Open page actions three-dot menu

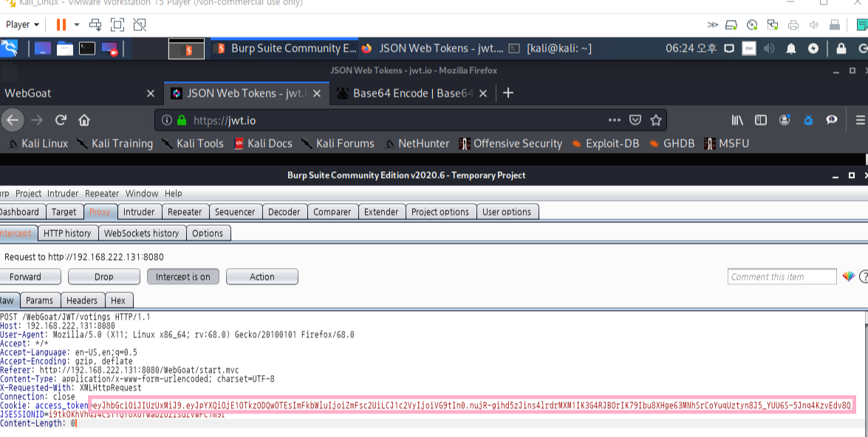point(614,120)
